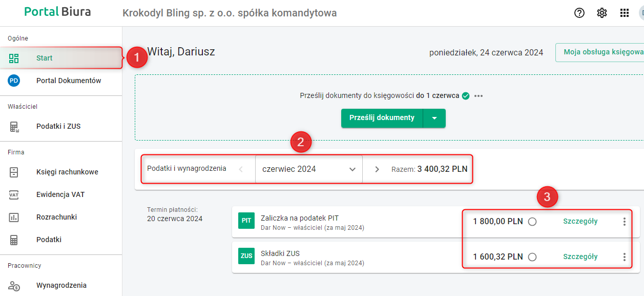Mark ZUS contributions 1 600,32 PLN as paid
Viewport: 644px width, 296px height.
click(532, 256)
